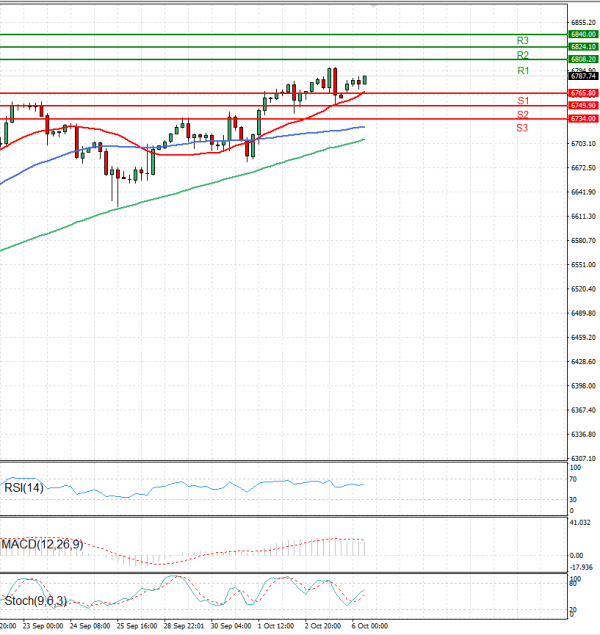Click the current price tag 6787.74
600x635 pixels.
coord(583,76)
